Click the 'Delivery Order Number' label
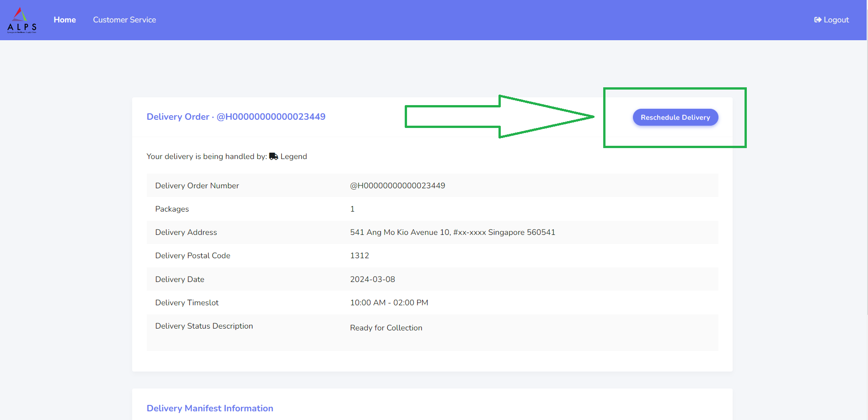 pos(197,186)
